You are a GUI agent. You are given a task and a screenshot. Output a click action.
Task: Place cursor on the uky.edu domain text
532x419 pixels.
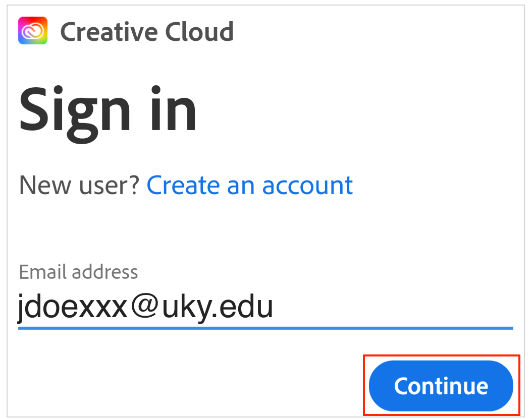pos(217,307)
